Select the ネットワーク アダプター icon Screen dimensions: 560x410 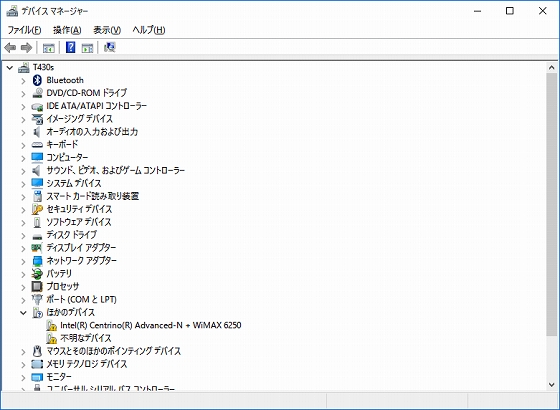[x=37, y=261]
